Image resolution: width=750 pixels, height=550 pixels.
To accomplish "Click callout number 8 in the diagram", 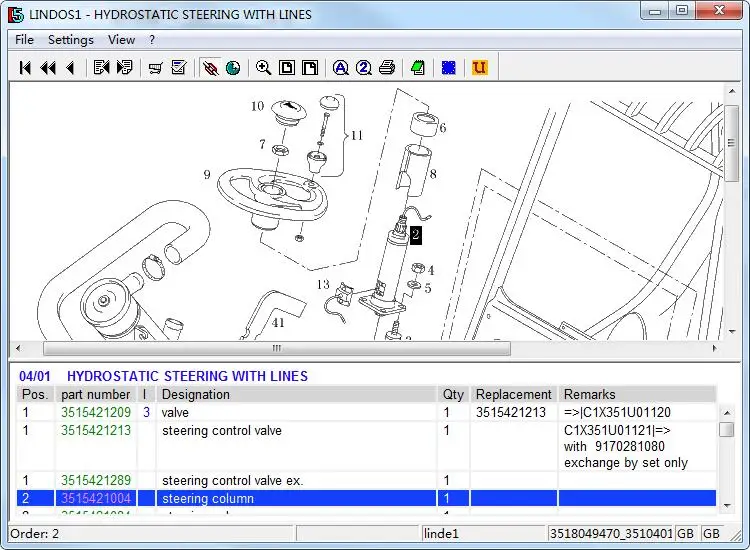I will pyautogui.click(x=433, y=174).
